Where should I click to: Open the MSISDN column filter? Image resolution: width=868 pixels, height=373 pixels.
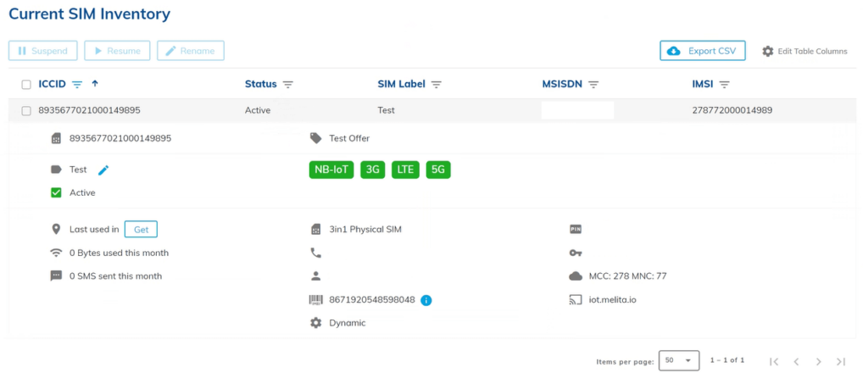coord(593,84)
